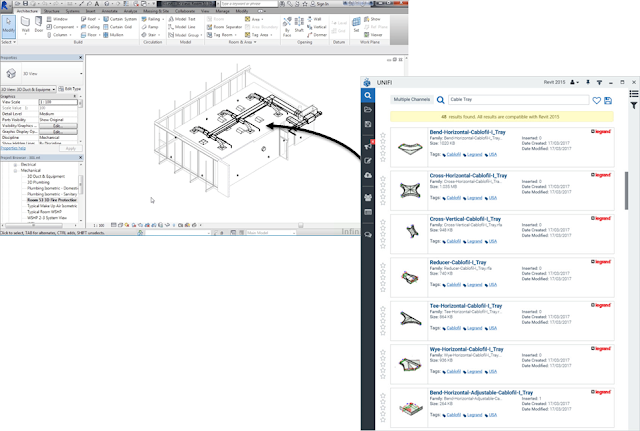640x431 pixels.
Task: Pick the Door tool in Build panel
Action: [38, 25]
